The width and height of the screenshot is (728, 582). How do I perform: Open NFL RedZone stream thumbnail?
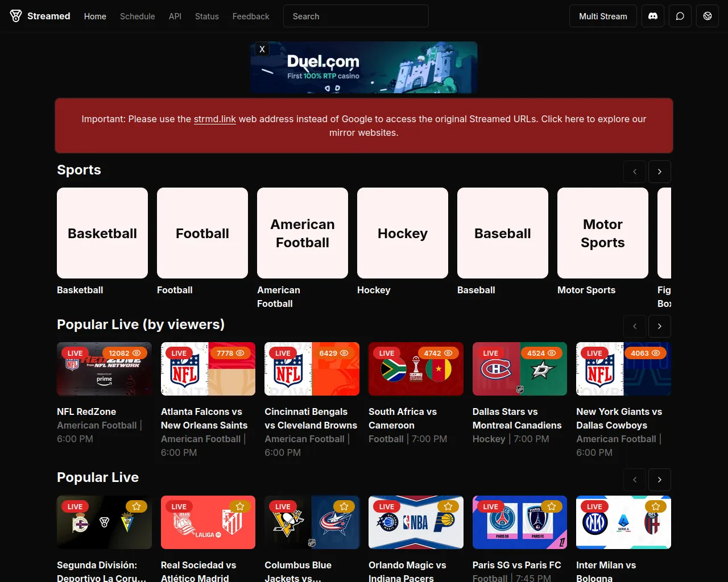pos(104,369)
